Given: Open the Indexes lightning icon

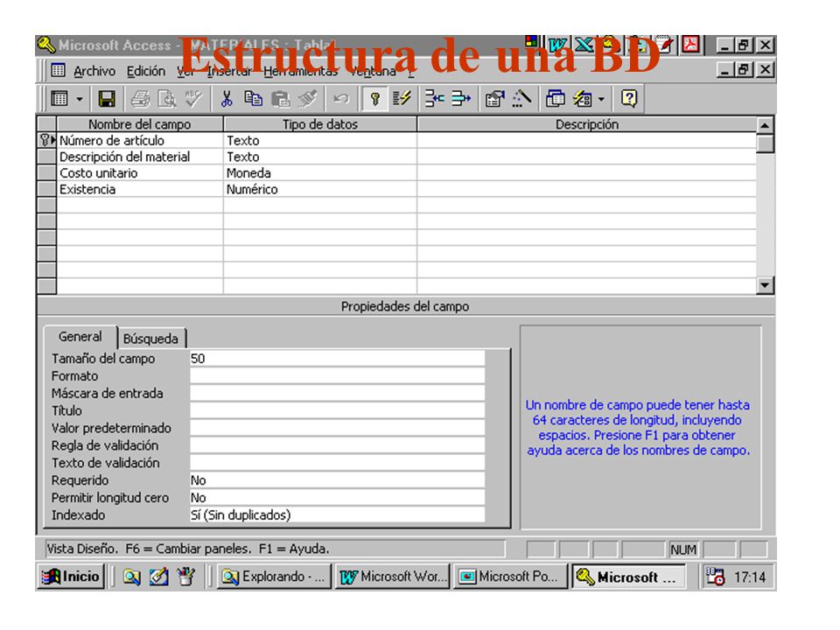Looking at the screenshot, I should pyautogui.click(x=402, y=99).
